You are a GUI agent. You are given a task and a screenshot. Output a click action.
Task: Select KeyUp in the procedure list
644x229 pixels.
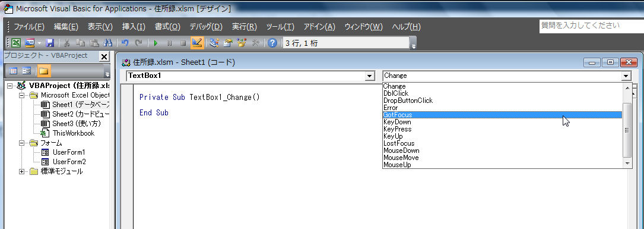point(502,136)
